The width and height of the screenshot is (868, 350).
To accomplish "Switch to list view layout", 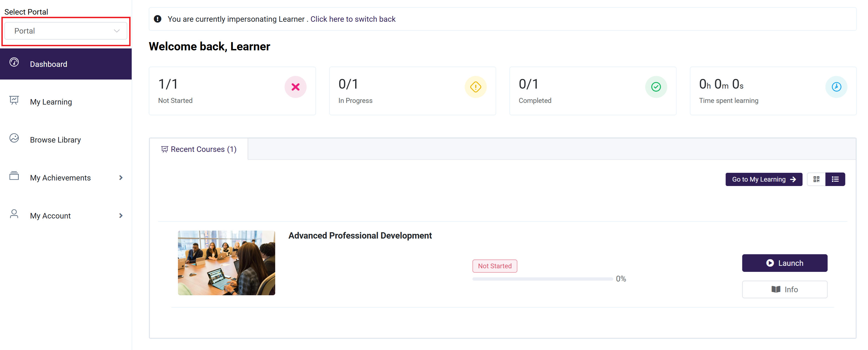I will pyautogui.click(x=835, y=179).
